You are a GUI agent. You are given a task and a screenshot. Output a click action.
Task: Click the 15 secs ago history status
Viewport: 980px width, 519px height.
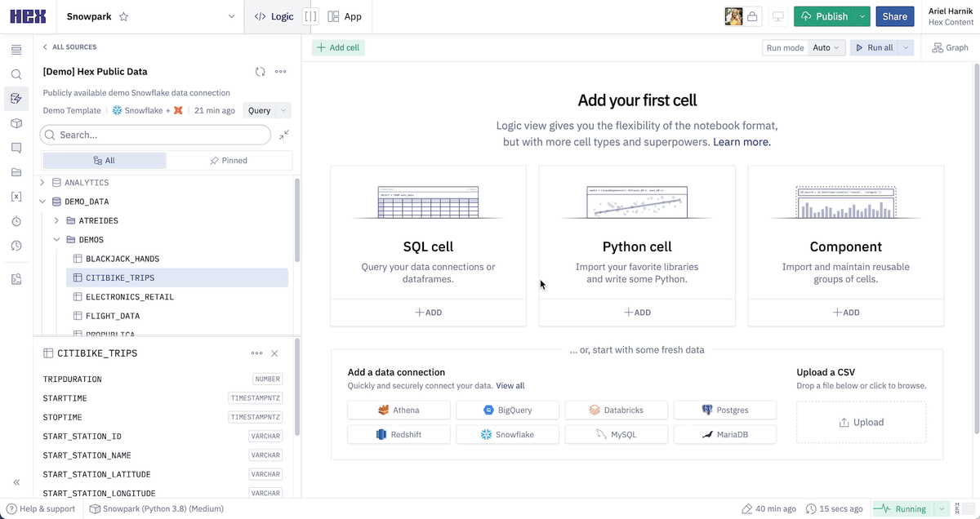tap(834, 508)
